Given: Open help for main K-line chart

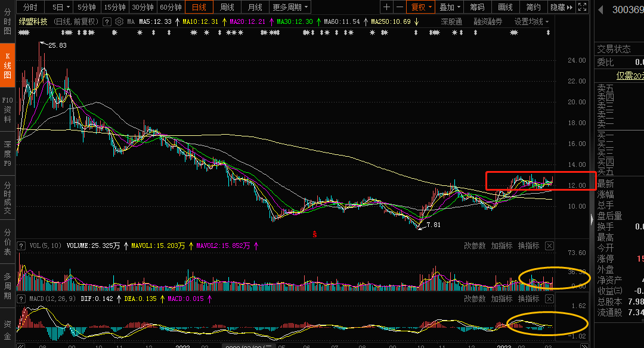Looking at the screenshot, I should (107, 21).
